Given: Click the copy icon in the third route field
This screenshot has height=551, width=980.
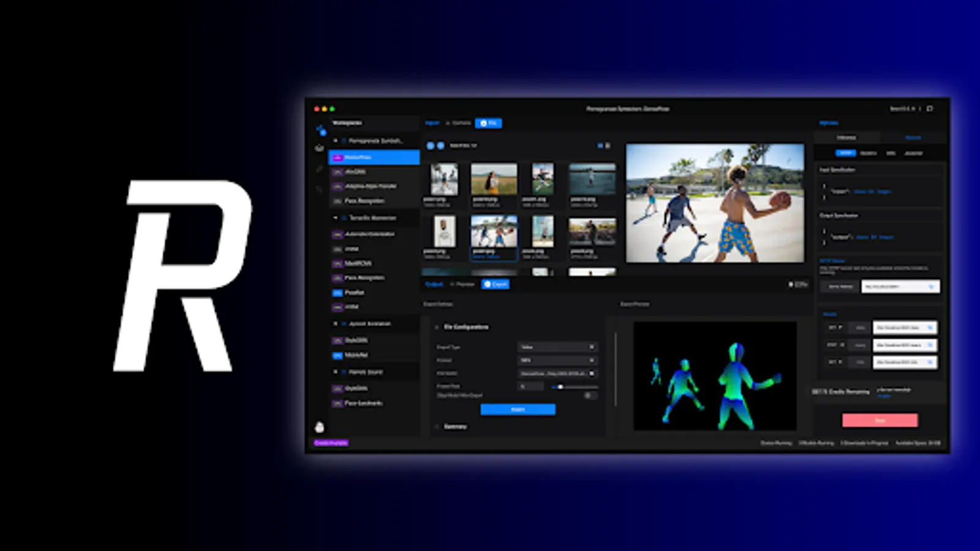Looking at the screenshot, I should click(x=930, y=362).
